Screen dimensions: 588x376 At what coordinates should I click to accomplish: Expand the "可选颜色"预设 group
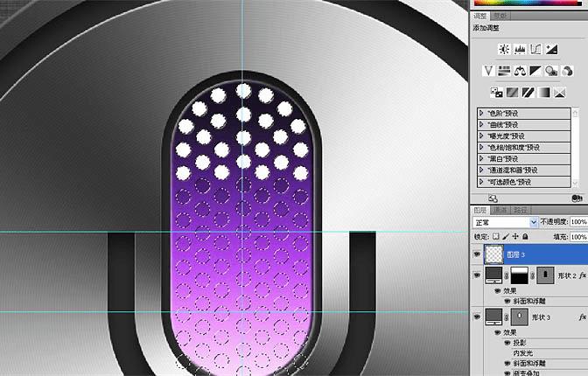click(x=481, y=182)
